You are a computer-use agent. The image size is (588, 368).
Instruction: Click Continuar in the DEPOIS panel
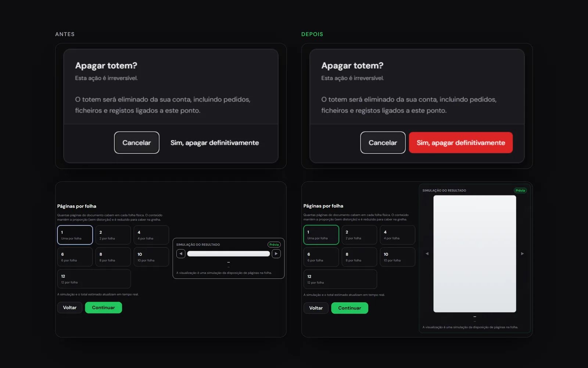coord(350,308)
